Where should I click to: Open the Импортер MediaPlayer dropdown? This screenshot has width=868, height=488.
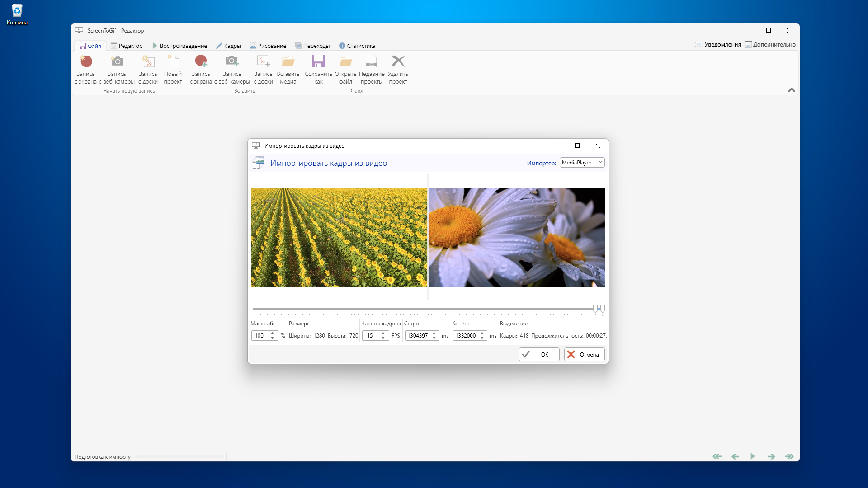pos(582,163)
